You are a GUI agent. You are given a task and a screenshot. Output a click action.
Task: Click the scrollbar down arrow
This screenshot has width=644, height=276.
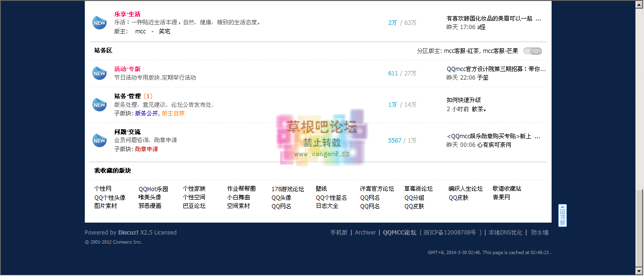click(x=640, y=271)
